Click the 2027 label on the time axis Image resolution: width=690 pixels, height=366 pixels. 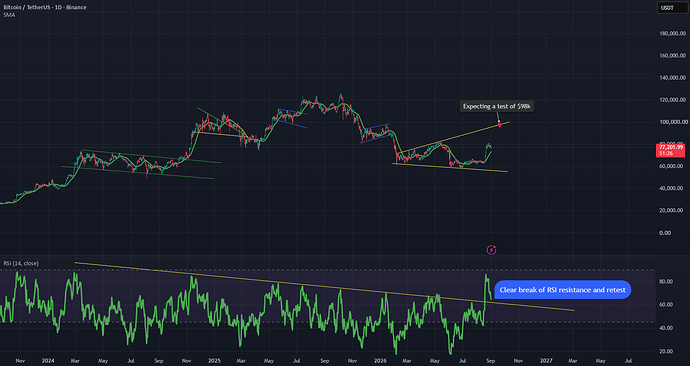point(546,361)
